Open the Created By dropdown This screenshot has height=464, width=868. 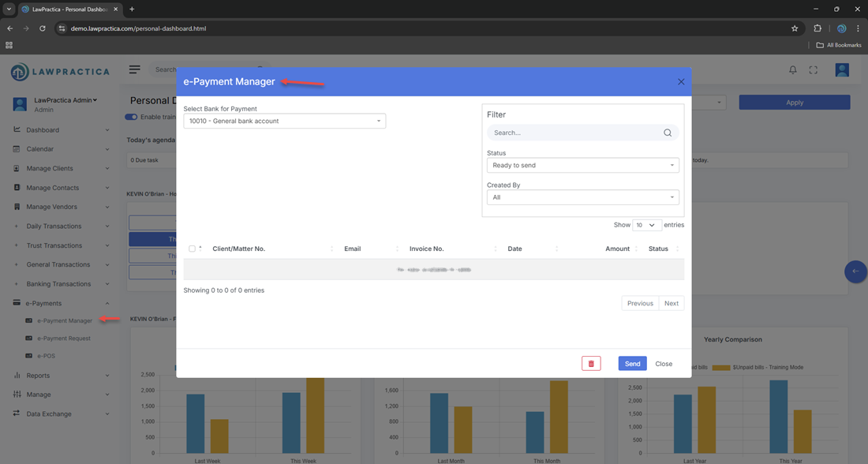tap(582, 197)
